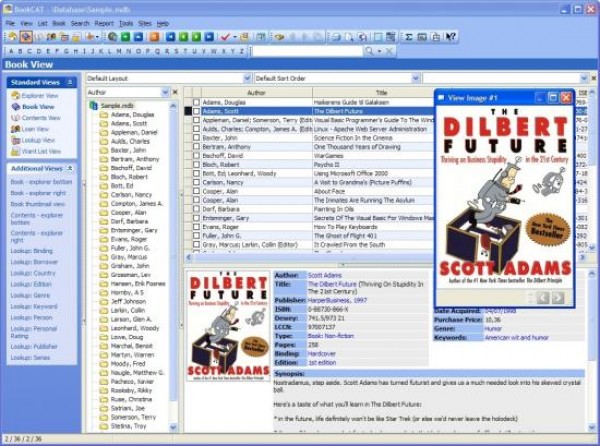This screenshot has height=446, width=600.
Task: Toggle checkbox for Carlson, Nancy row
Action: pos(197,183)
